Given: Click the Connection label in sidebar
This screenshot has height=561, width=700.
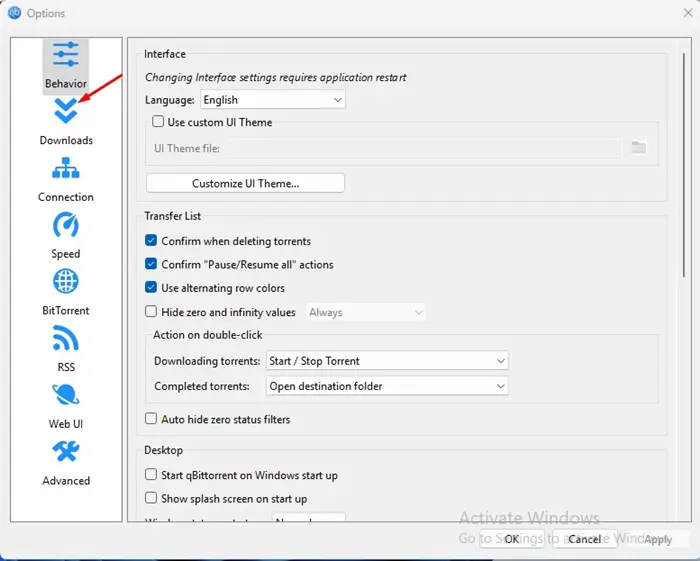Looking at the screenshot, I should click(66, 197).
